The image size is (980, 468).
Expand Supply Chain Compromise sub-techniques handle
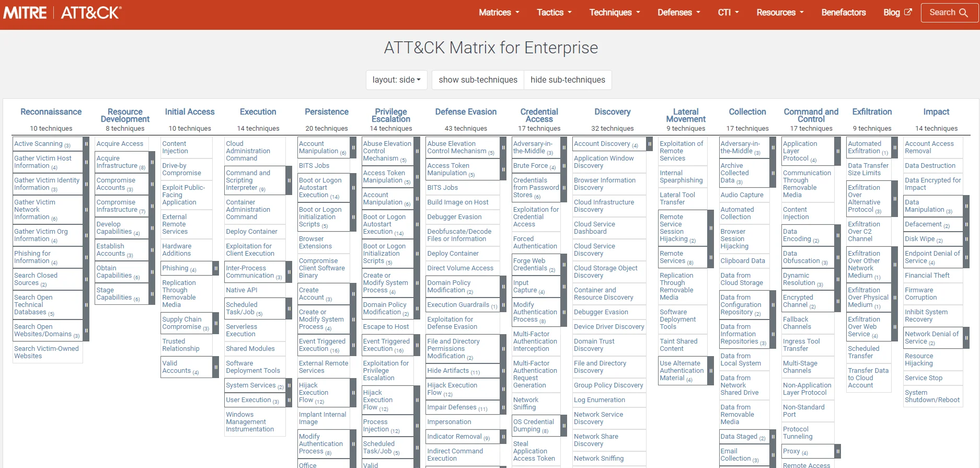point(215,323)
